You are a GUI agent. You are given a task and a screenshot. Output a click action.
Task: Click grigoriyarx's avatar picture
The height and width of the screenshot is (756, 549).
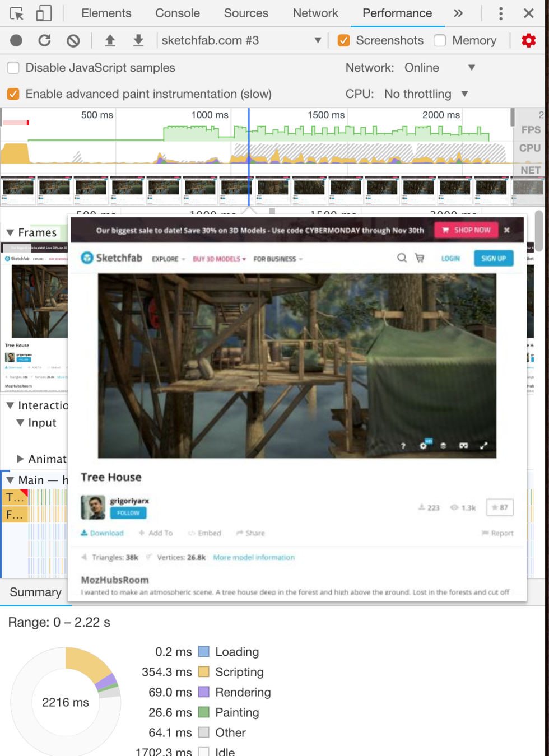tap(92, 507)
